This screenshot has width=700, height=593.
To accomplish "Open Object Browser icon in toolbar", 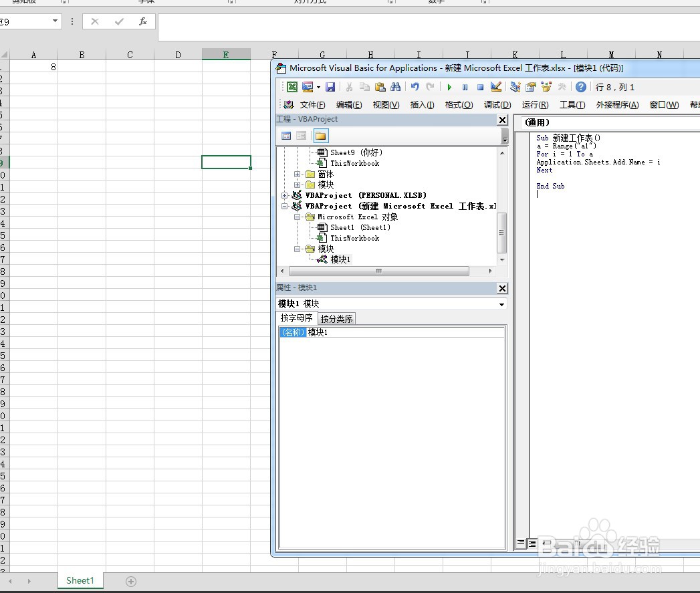I will (546, 87).
